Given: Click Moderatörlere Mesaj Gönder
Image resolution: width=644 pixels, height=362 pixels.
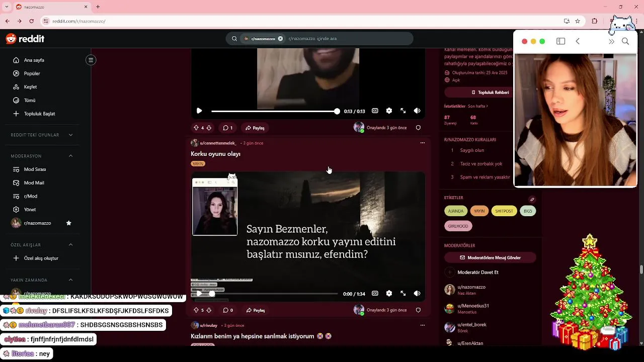Looking at the screenshot, I should (490, 258).
